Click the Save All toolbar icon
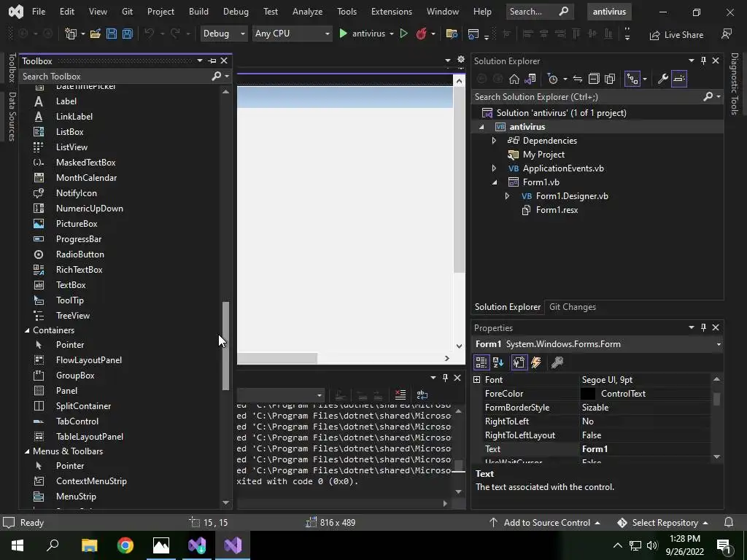 pos(127,34)
